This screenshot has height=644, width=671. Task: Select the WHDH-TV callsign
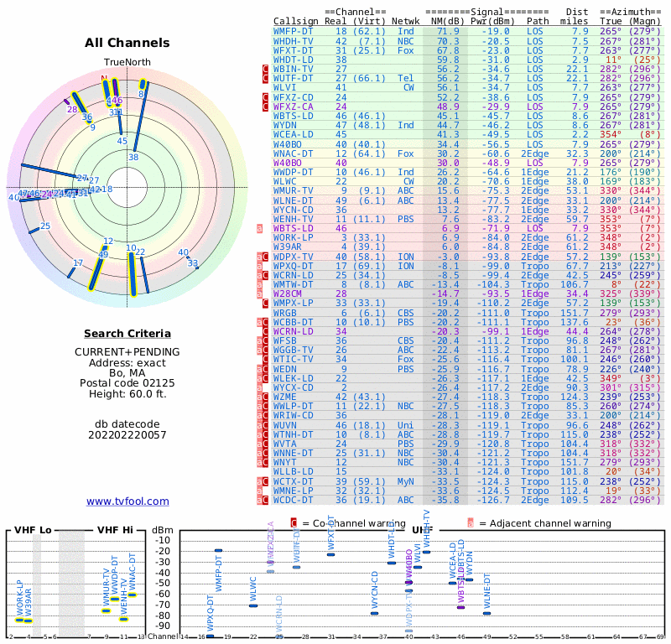[x=294, y=41]
